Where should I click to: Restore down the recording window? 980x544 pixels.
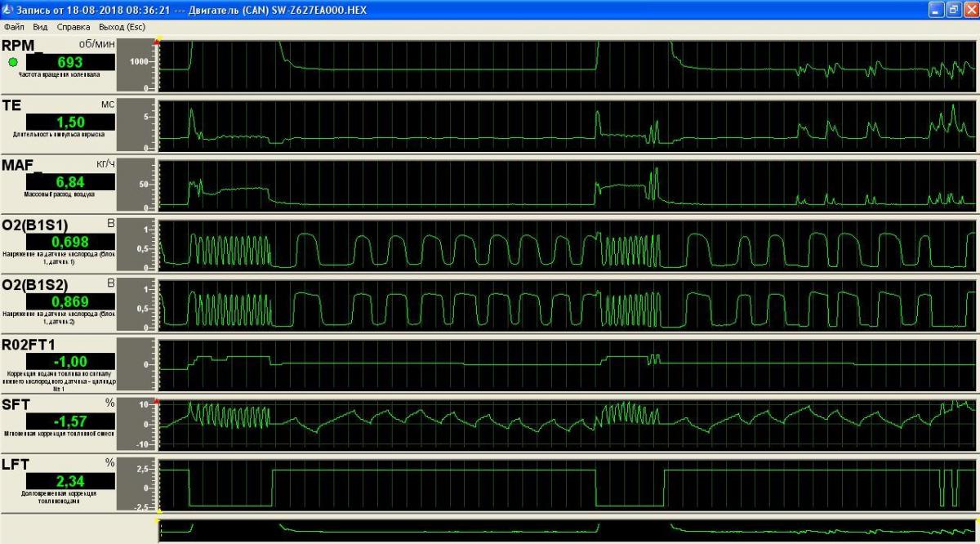tap(953, 9)
